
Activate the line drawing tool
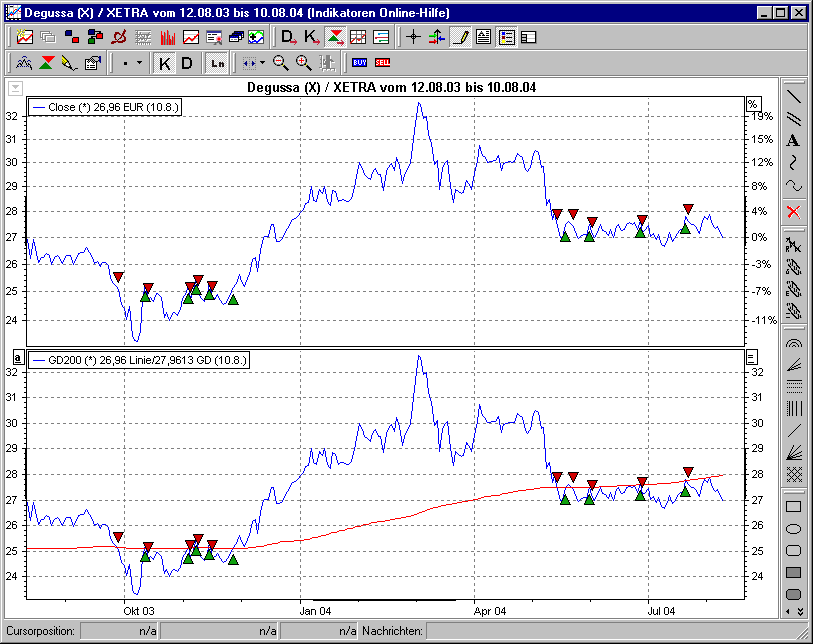(792, 97)
